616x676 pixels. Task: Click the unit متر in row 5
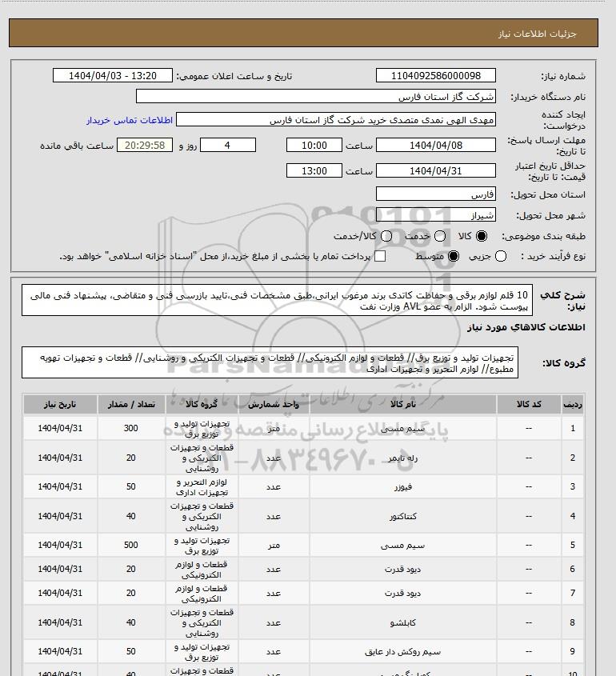point(274,546)
